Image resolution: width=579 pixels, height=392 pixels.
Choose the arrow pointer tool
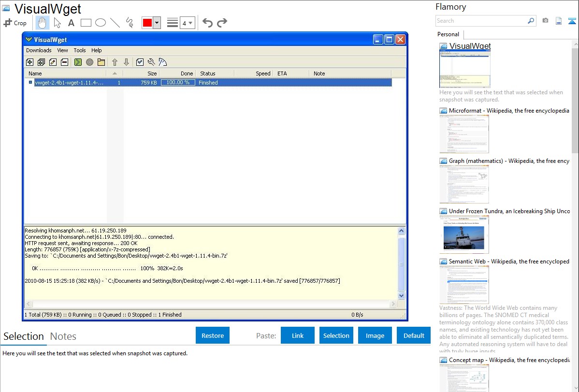[x=57, y=23]
